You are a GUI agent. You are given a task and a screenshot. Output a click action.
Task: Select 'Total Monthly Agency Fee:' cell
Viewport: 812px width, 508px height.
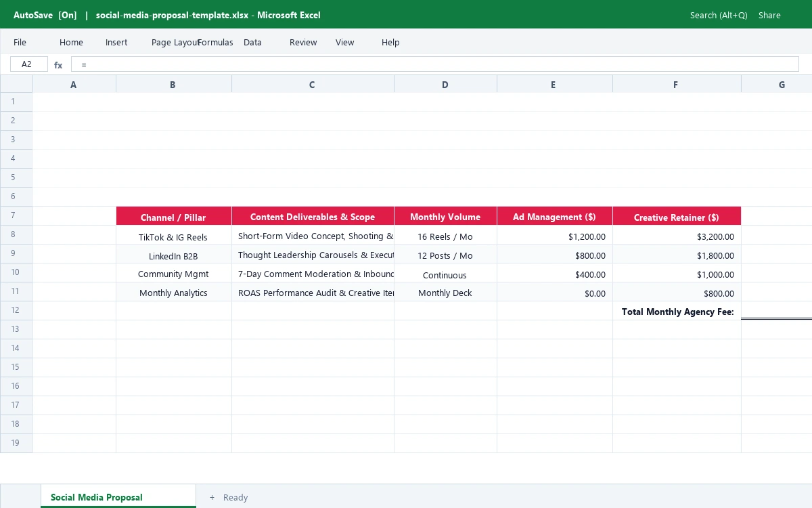(677, 311)
